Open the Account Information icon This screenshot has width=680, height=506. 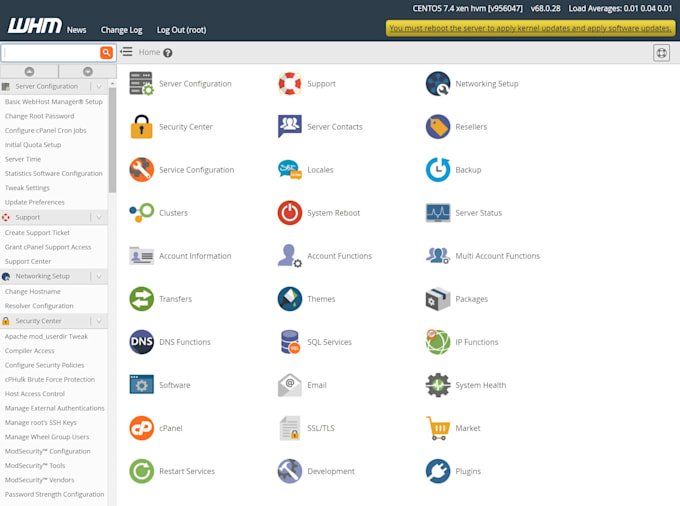141,256
